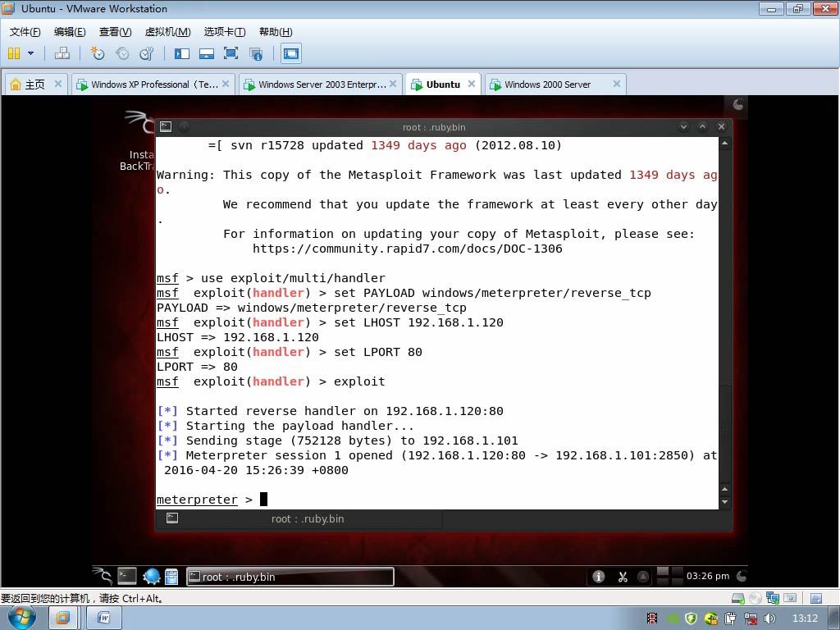Viewport: 840px width, 630px height.
Task: Click VMware camera status icon
Action: tap(790, 598)
